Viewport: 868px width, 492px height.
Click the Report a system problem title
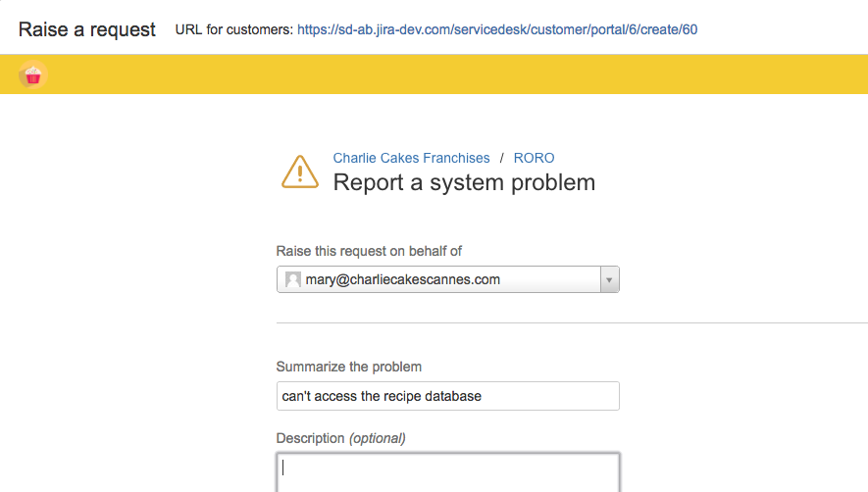coord(464,182)
